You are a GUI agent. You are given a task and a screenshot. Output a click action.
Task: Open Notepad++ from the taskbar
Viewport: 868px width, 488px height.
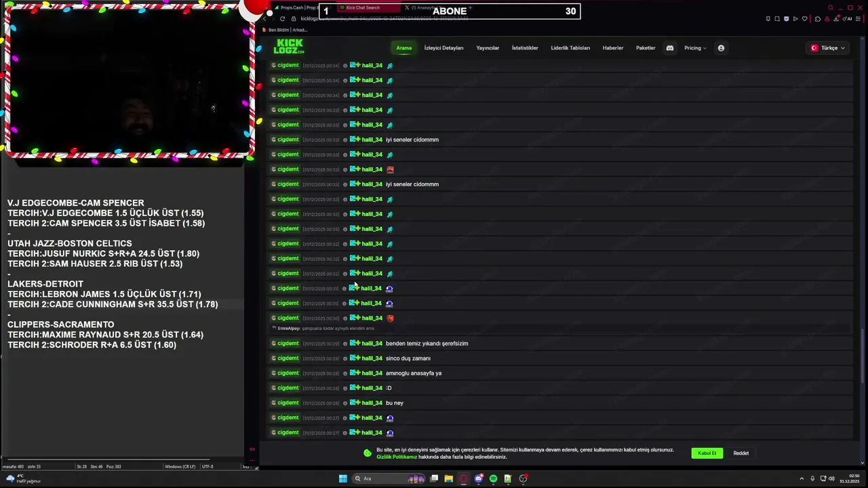(508, 479)
